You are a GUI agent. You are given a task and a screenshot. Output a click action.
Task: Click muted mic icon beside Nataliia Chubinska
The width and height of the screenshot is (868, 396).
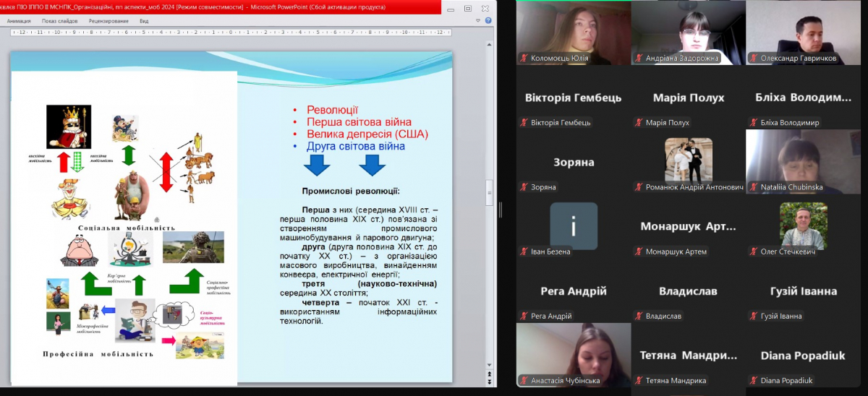(753, 187)
